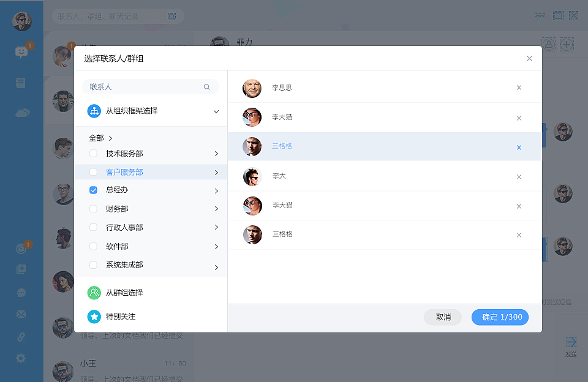Uncheck the 总经办 department checkbox

pyautogui.click(x=93, y=190)
